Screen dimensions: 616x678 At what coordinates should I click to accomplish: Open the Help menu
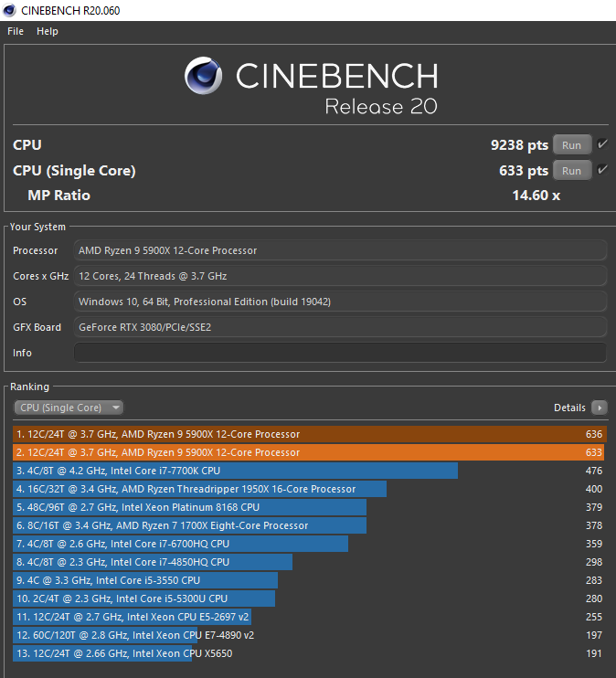[x=48, y=31]
